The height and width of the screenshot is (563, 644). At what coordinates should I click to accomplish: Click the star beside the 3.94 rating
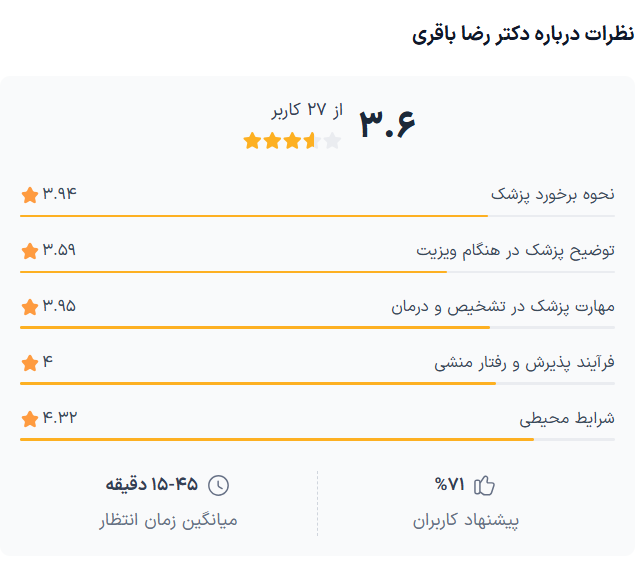[x=29, y=194]
